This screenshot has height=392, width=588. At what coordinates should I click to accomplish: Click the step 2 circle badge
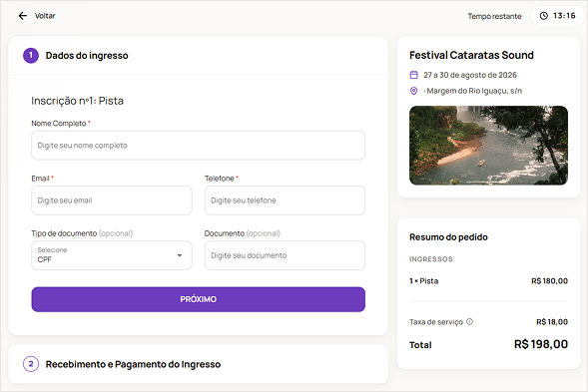(31, 364)
